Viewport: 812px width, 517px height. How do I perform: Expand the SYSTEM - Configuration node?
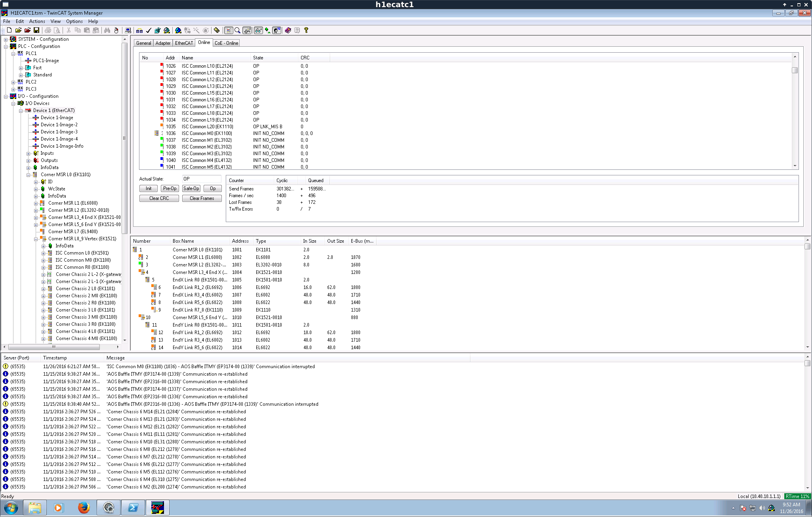pos(6,39)
